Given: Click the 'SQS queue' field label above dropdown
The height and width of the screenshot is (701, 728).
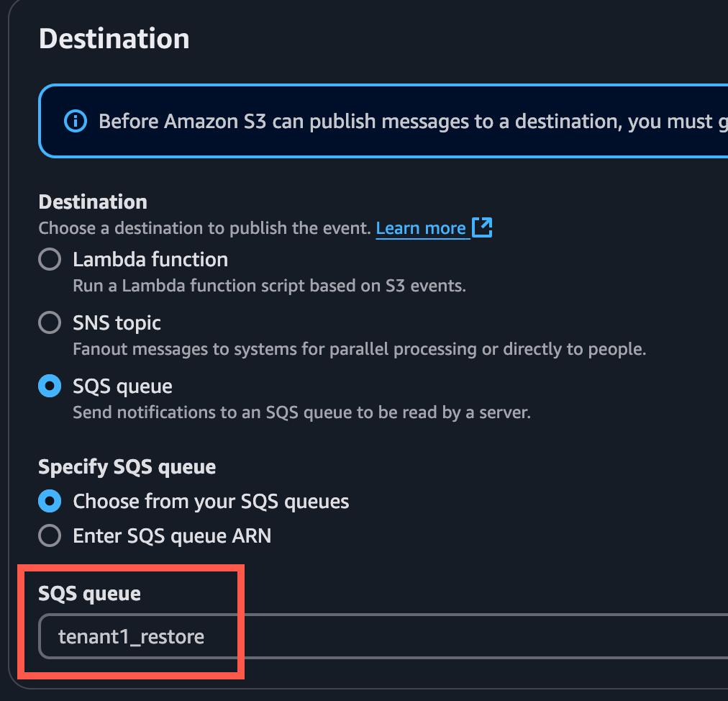Looking at the screenshot, I should [89, 593].
